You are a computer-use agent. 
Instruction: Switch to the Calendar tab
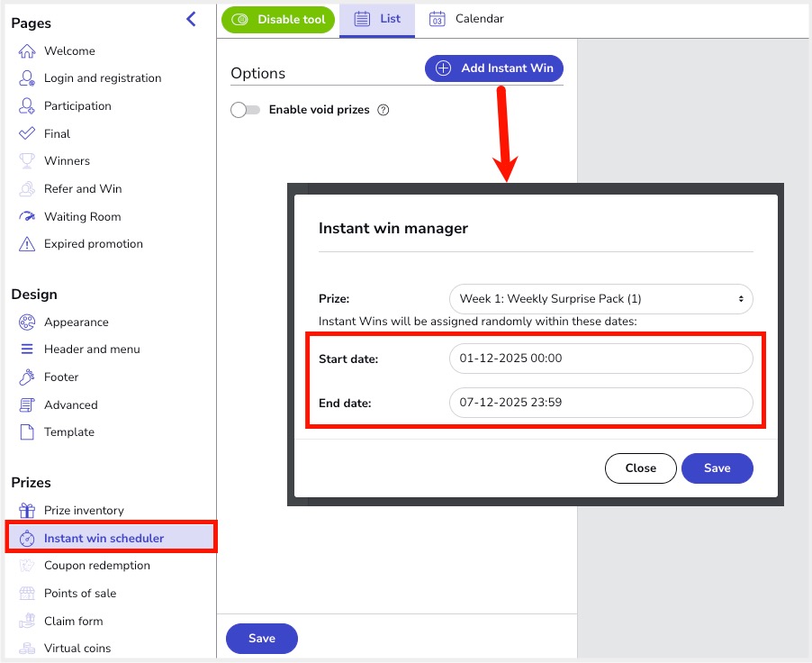(x=466, y=19)
